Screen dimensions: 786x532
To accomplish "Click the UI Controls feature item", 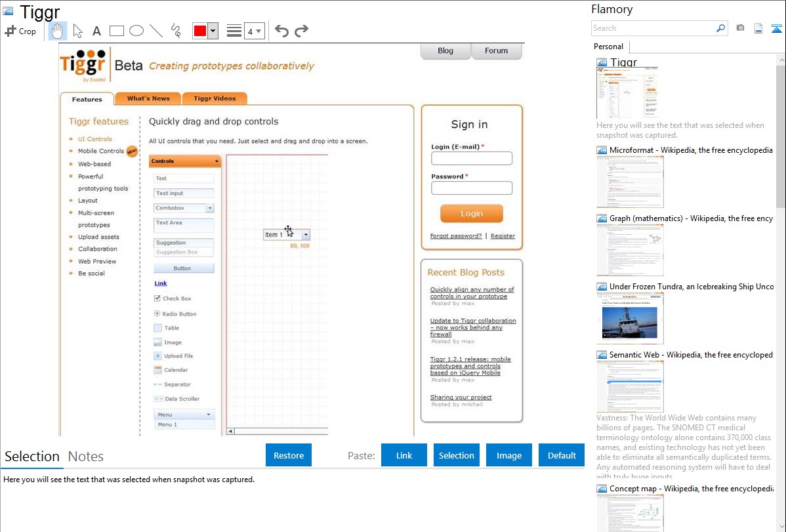I will [94, 139].
